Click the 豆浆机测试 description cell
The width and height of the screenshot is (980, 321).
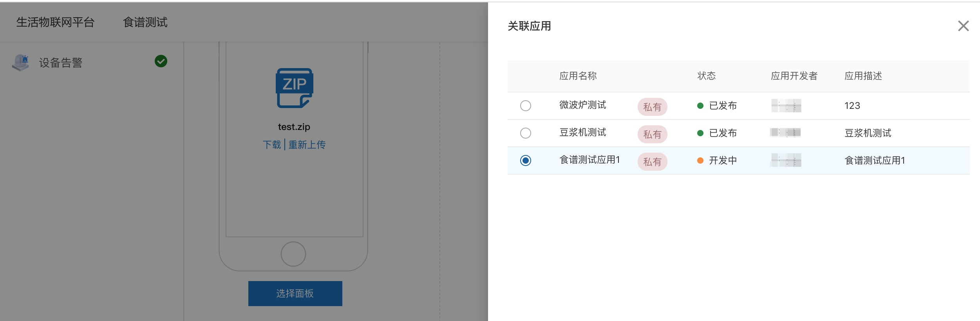(x=868, y=133)
